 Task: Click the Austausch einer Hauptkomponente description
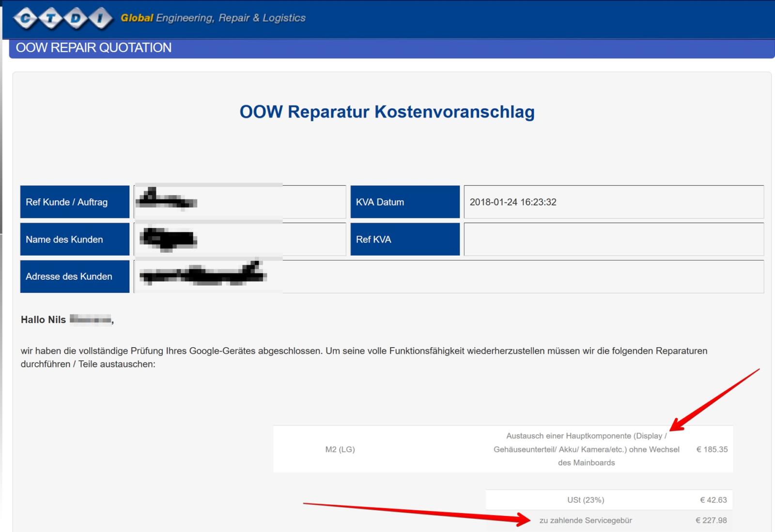[586, 449]
